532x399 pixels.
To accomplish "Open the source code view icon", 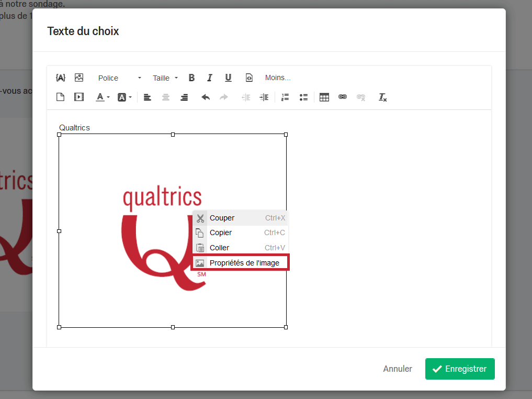I will tap(249, 78).
